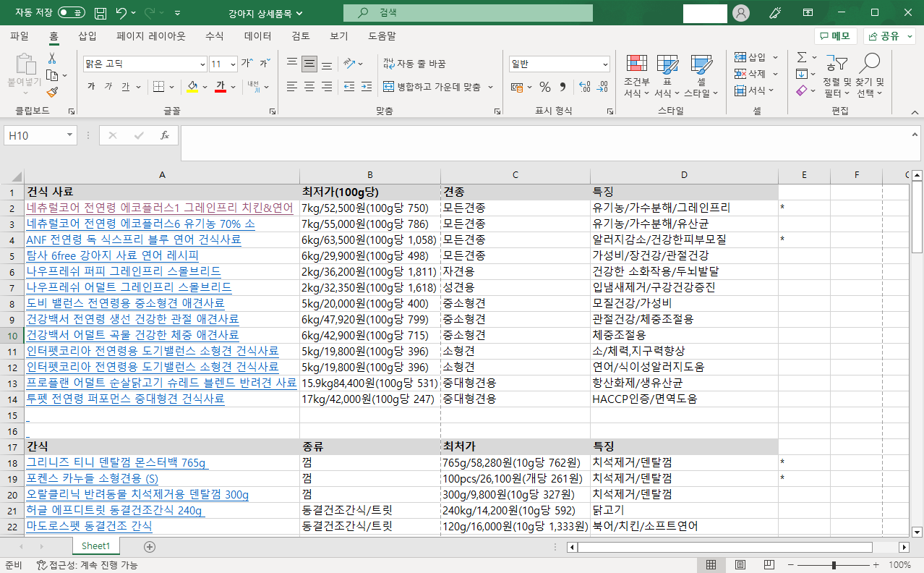
Task: Click the Undo arrow icon
Action: [x=121, y=13]
